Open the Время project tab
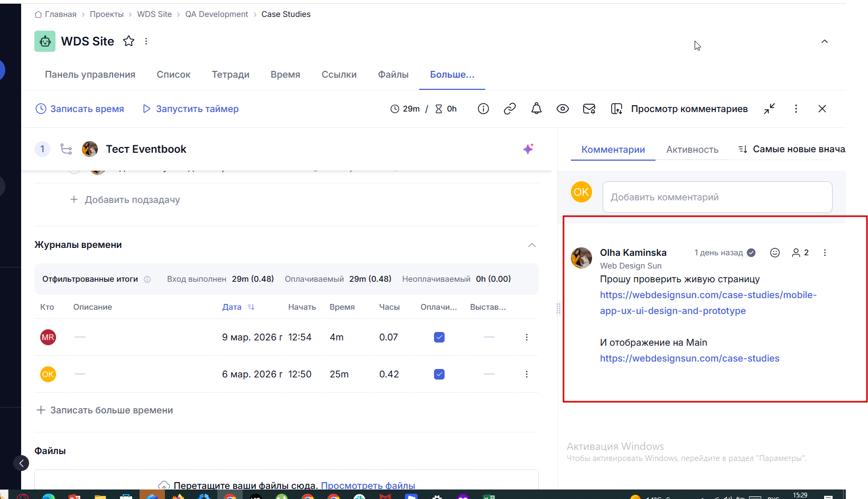 pyautogui.click(x=285, y=75)
